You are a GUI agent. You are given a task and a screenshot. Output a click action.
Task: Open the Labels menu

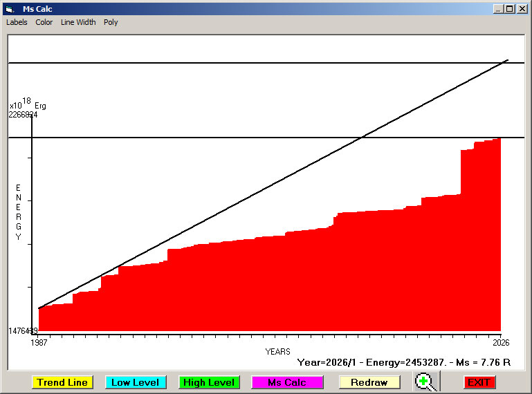tap(17, 22)
